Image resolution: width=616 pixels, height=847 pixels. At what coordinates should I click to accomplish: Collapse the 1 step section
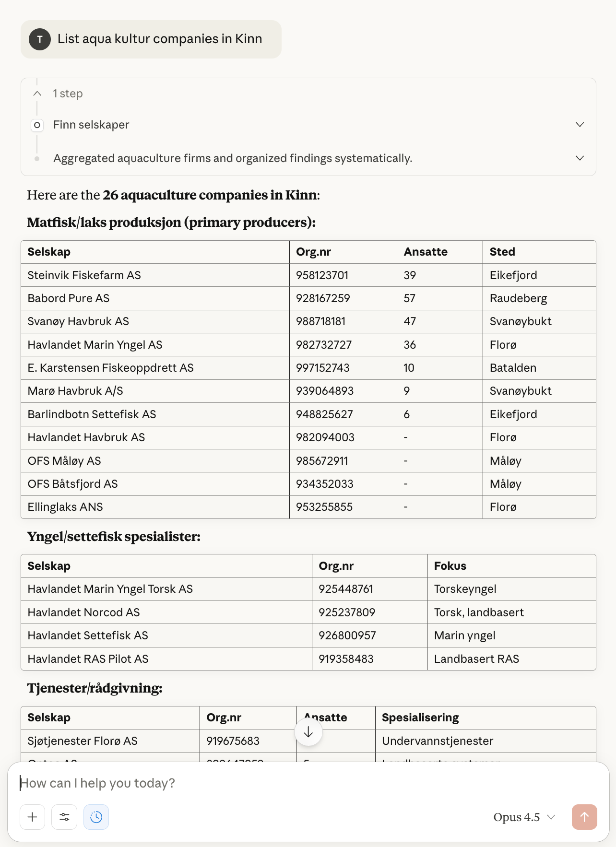coord(37,93)
